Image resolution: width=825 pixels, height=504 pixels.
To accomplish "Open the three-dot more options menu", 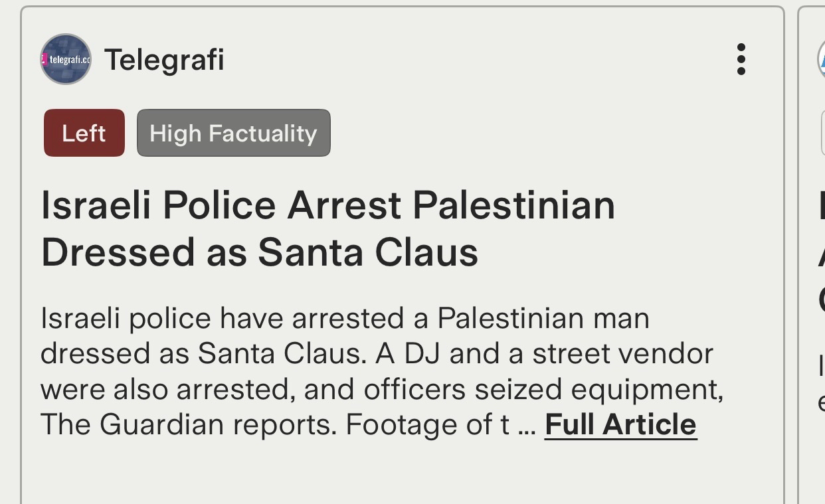I will 741,60.
